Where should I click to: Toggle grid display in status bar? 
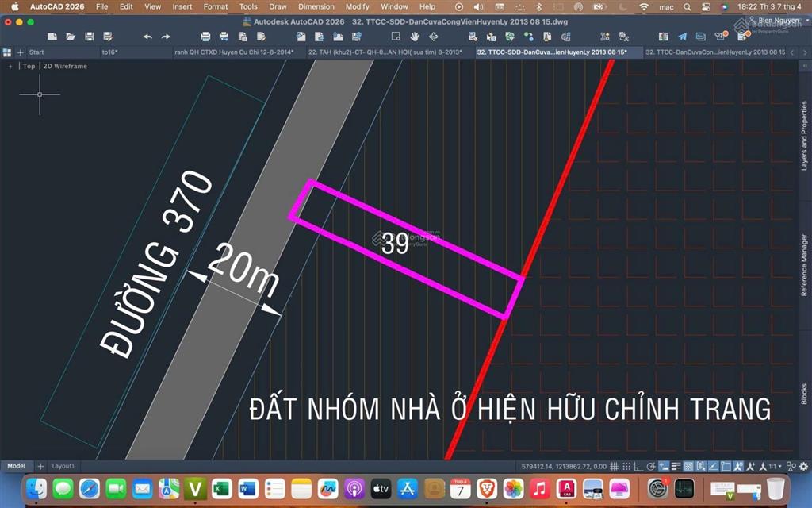615,466
